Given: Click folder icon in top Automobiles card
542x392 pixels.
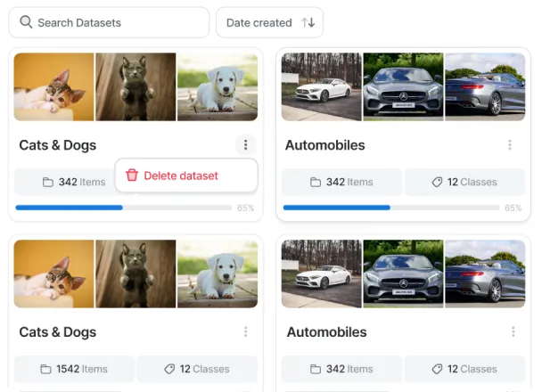Looking at the screenshot, I should pos(315,182).
